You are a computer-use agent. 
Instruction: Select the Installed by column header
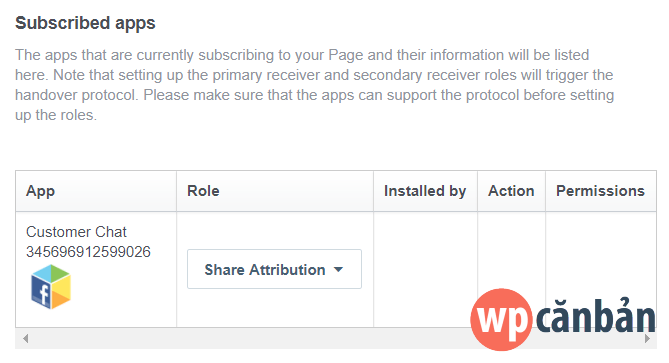(x=425, y=191)
